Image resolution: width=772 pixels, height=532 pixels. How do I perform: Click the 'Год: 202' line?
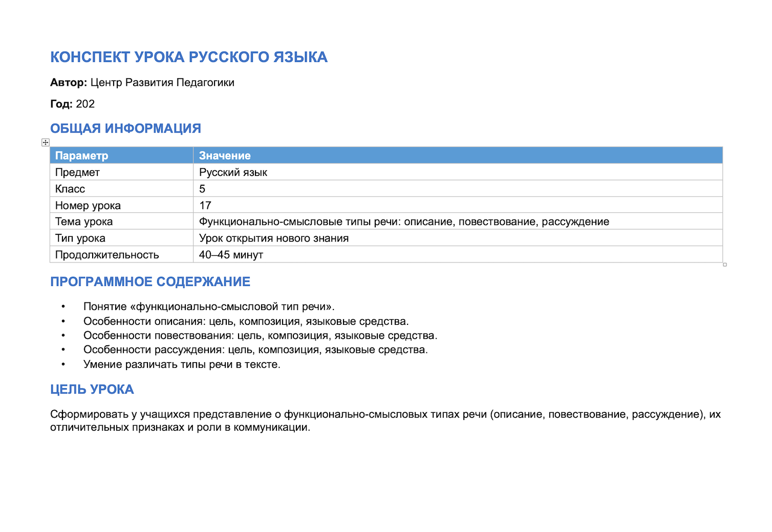tap(72, 104)
